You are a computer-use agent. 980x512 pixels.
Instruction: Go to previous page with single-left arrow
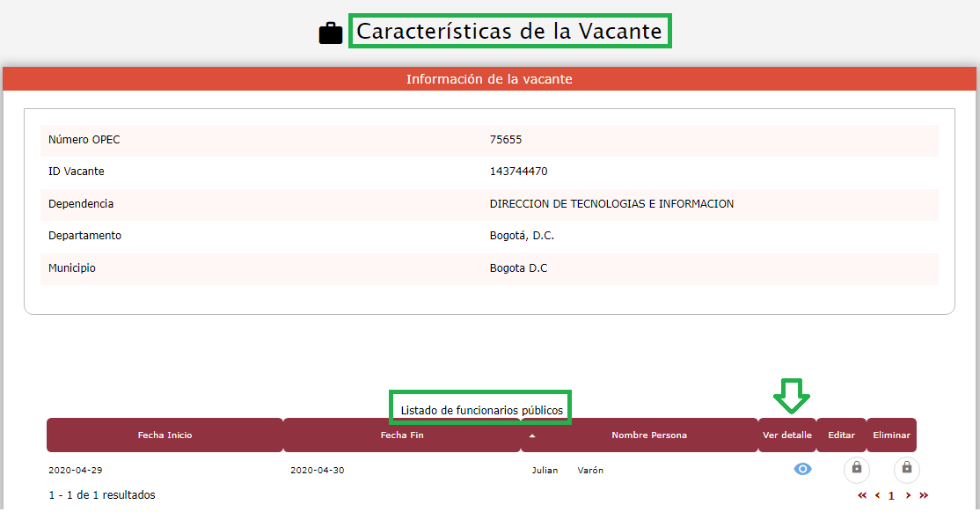(877, 496)
